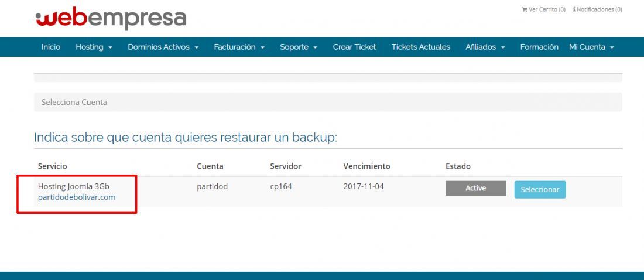This screenshot has height=280, width=644.
Task: Click the webempresa logo
Action: click(x=111, y=18)
